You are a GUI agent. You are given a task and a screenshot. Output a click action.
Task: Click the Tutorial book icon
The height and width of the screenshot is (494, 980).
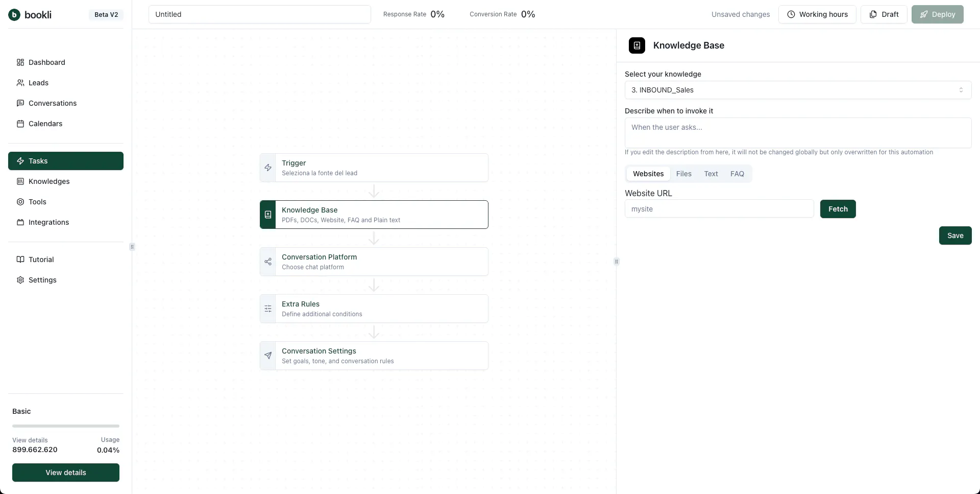pos(20,260)
